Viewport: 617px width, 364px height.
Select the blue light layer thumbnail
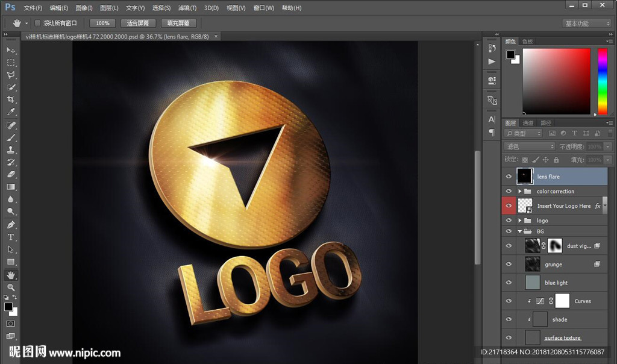coord(532,283)
